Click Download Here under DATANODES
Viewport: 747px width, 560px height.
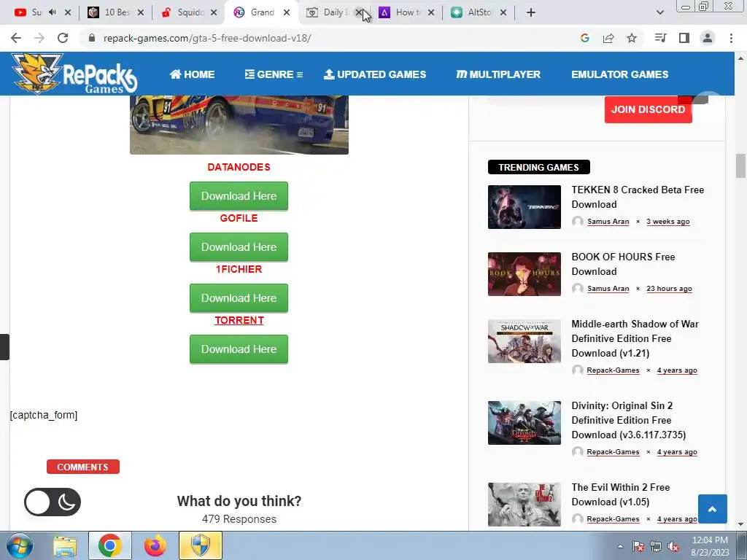pos(239,195)
